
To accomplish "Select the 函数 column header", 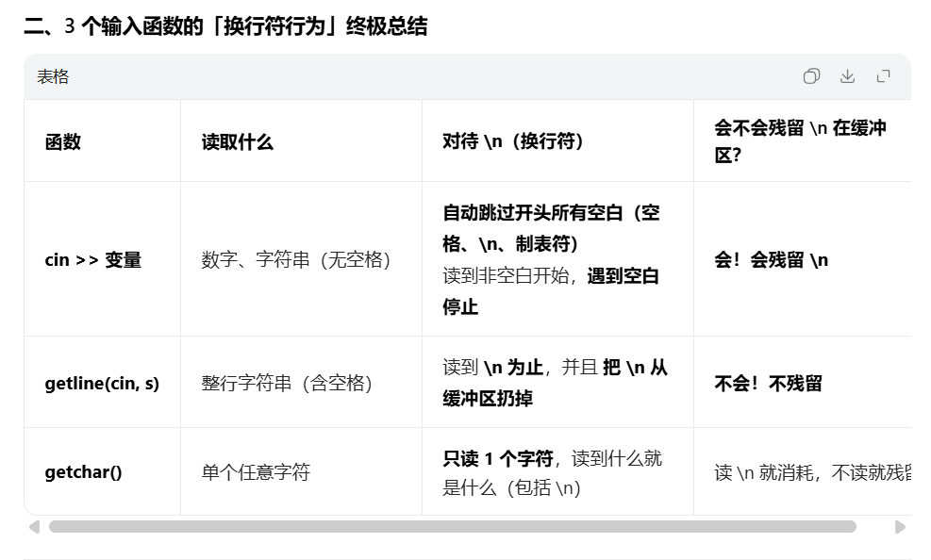I will tap(63, 141).
